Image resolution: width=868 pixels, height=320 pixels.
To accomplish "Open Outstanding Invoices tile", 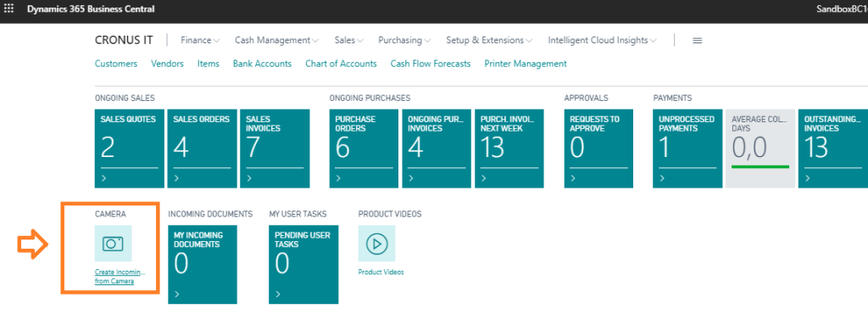I will [833, 149].
